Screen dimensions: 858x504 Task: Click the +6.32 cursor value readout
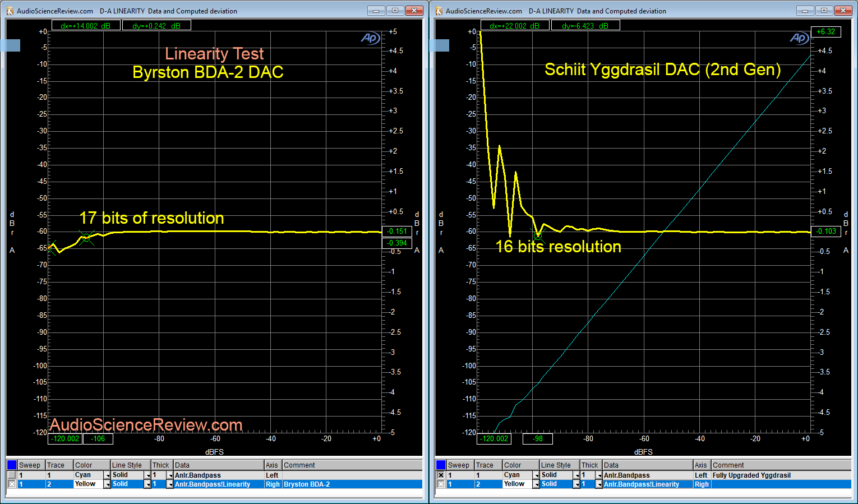pos(826,31)
